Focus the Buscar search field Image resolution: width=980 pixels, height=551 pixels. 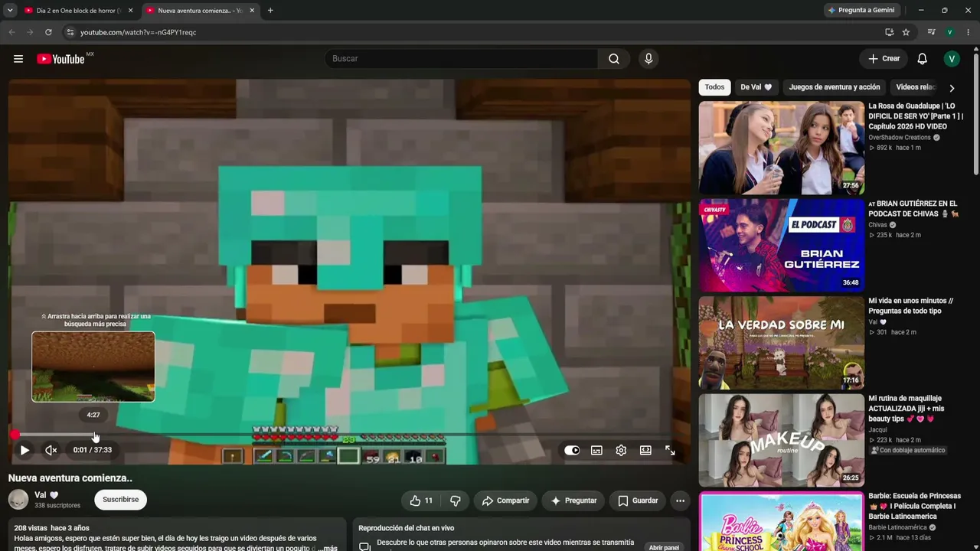click(462, 59)
